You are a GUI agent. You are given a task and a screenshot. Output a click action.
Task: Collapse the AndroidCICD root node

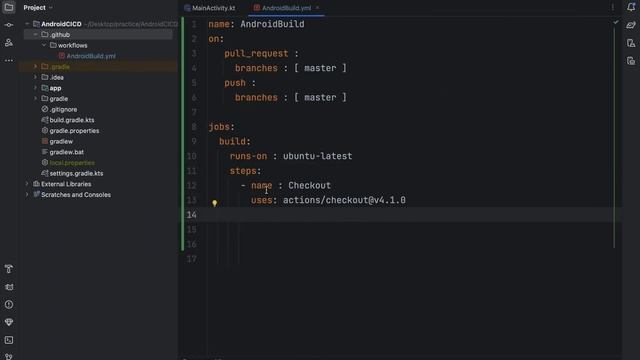(27, 24)
